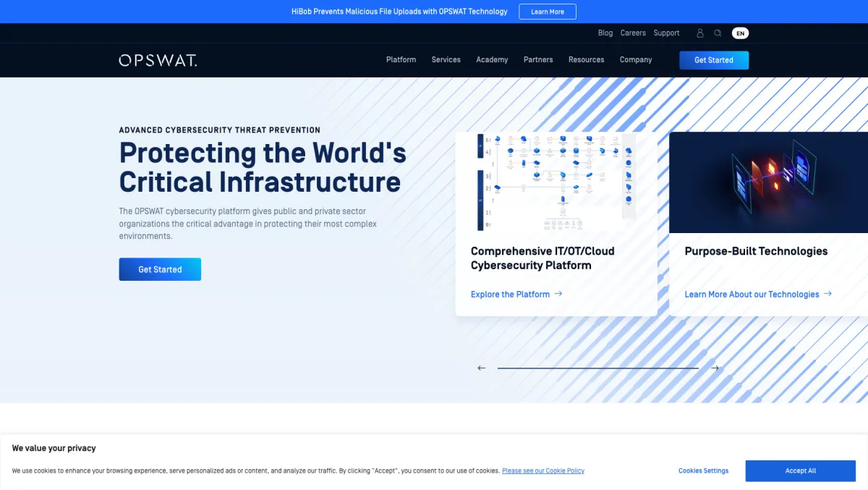
Task: Open the Company menu
Action: tap(636, 60)
